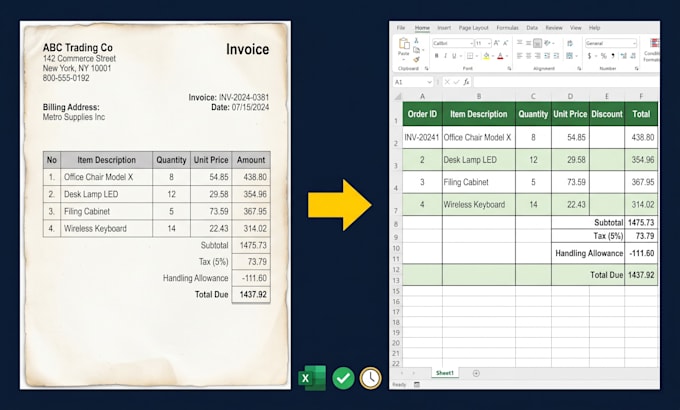This screenshot has height=410, width=680.
Task: Click the Paste clipboard icon
Action: point(404,43)
